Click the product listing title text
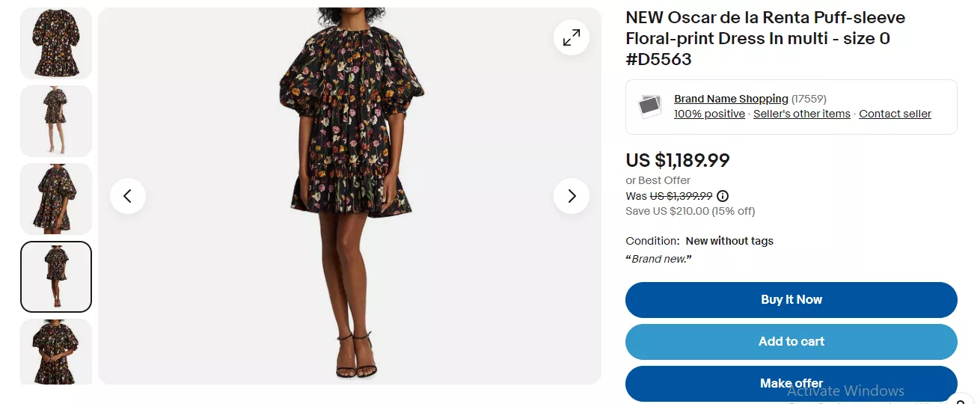 coord(765,38)
